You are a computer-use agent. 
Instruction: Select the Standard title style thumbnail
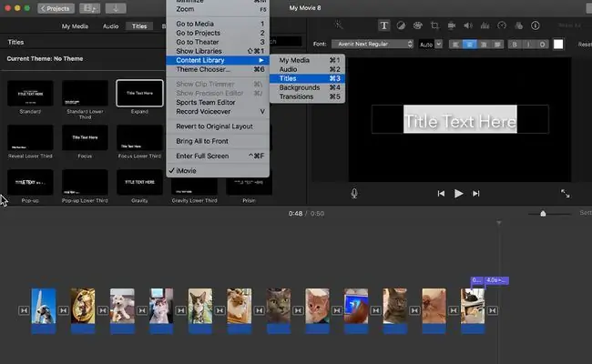click(x=30, y=93)
